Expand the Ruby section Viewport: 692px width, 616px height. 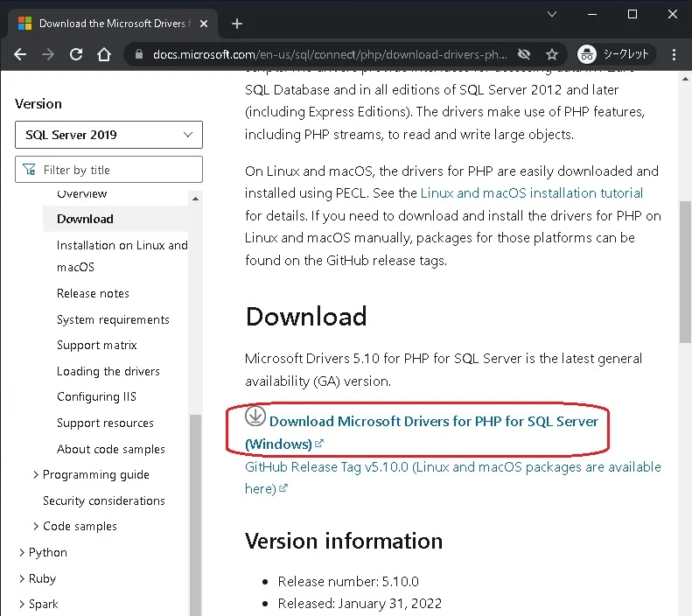point(22,578)
